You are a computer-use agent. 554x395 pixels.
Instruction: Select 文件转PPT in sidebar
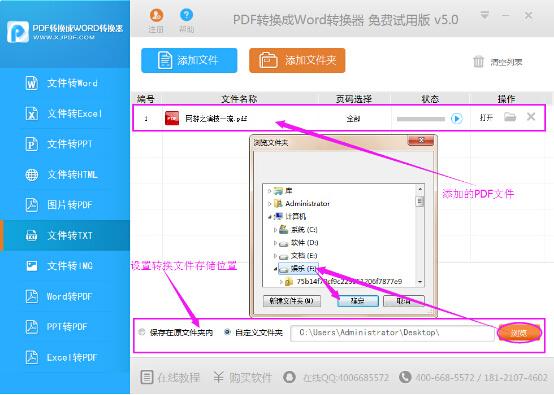65,144
